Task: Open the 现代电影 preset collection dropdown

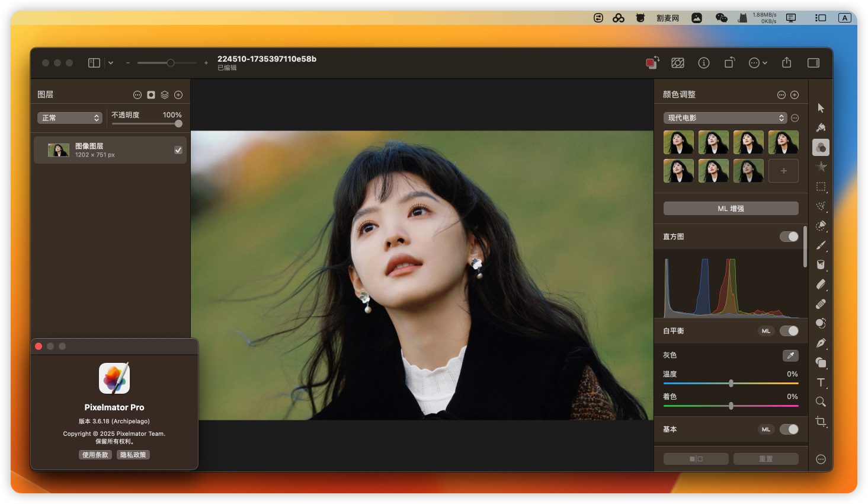Action: point(725,118)
